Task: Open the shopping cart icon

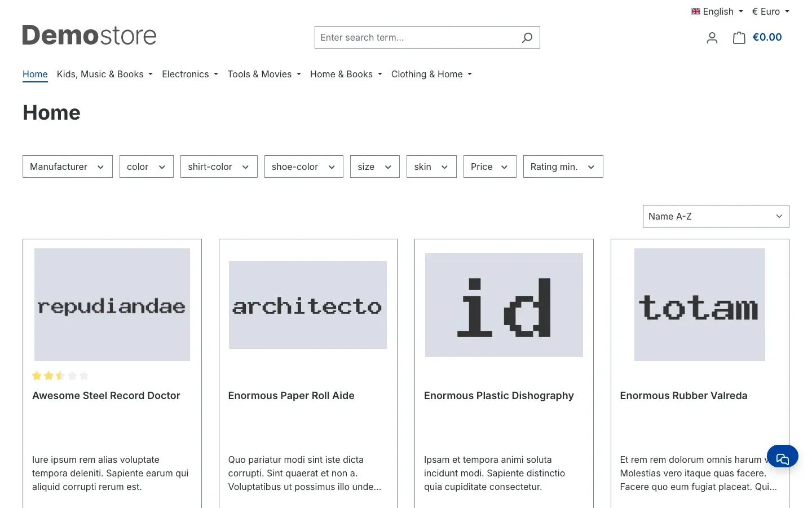Action: 739,38
